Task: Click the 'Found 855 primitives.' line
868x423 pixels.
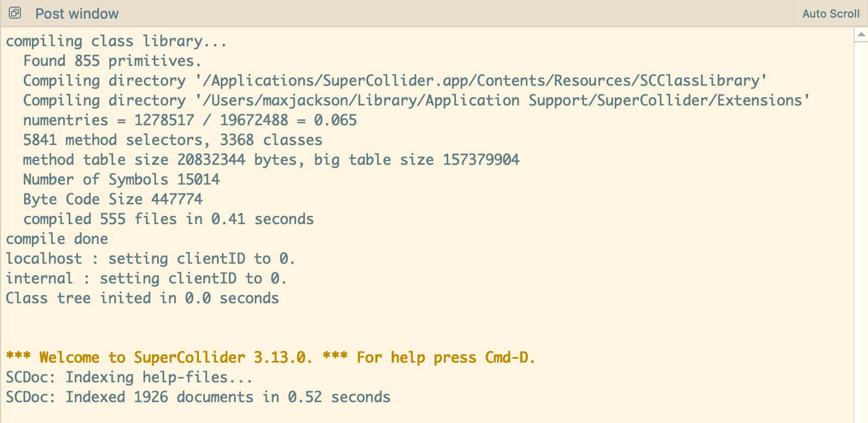Action: (x=112, y=61)
